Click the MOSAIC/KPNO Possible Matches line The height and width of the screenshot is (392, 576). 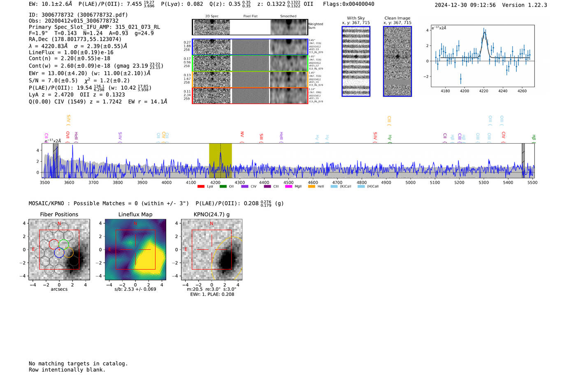[x=156, y=204]
